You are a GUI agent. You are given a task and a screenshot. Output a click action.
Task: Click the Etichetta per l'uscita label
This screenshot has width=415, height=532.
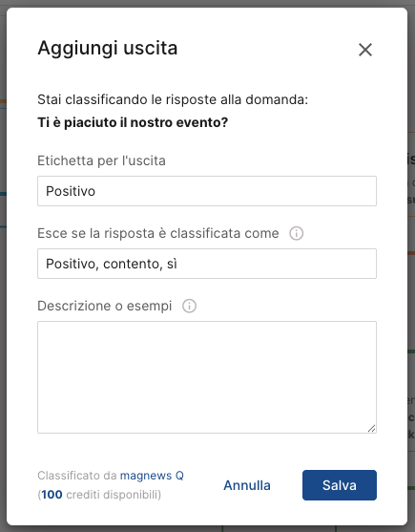pyautogui.click(x=101, y=160)
